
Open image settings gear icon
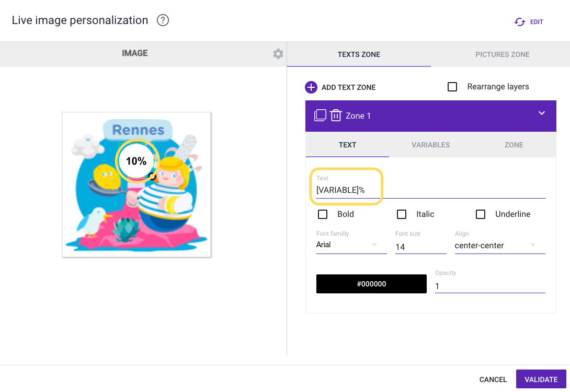(x=278, y=54)
